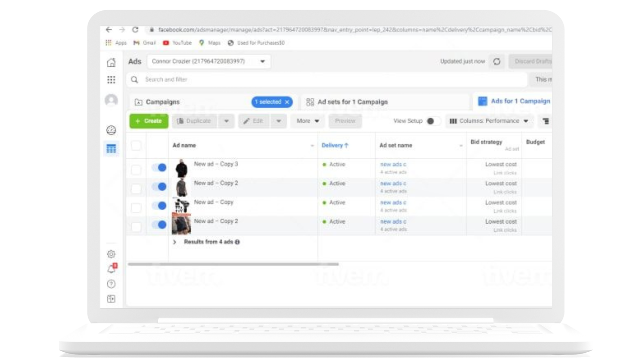Click the green Create button
The height and width of the screenshot is (362, 644).
pos(149,121)
